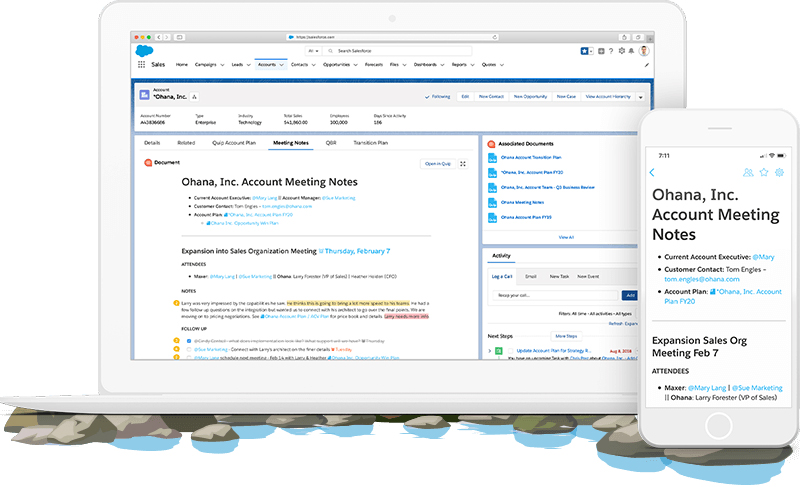Uncheck the completed Cindy follow-up checkbox
The width and height of the screenshot is (800, 487).
189,341
